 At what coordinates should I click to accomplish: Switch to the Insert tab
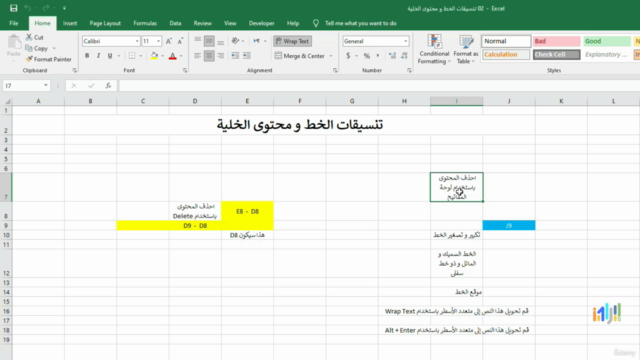[70, 23]
